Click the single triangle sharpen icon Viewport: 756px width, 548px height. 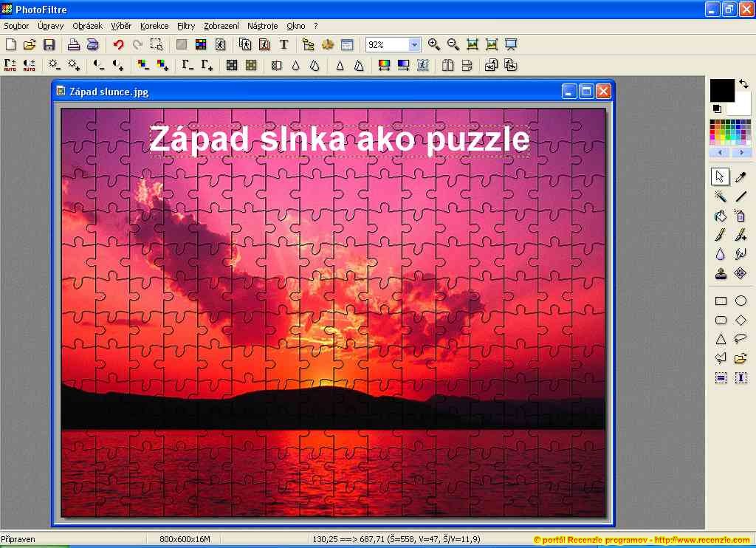pos(340,65)
